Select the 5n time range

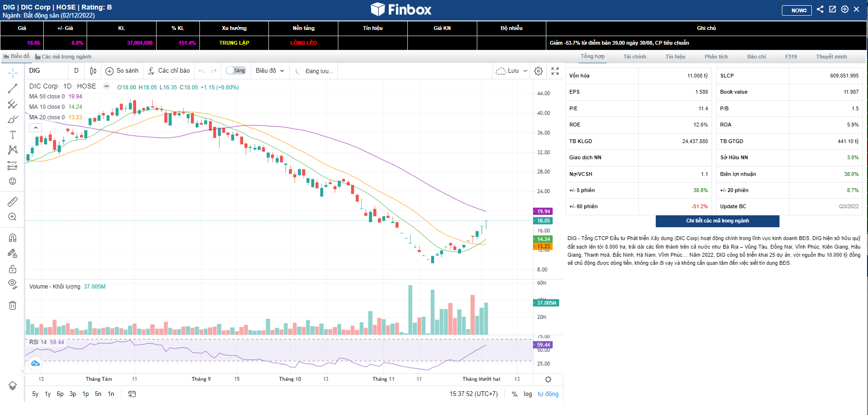tap(98, 394)
